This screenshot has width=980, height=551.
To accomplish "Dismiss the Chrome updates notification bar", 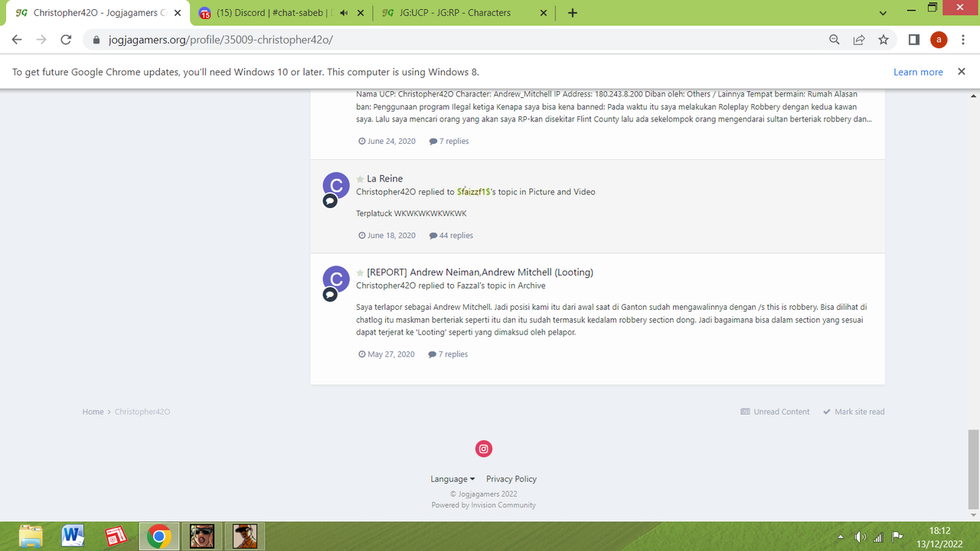I will point(961,71).
